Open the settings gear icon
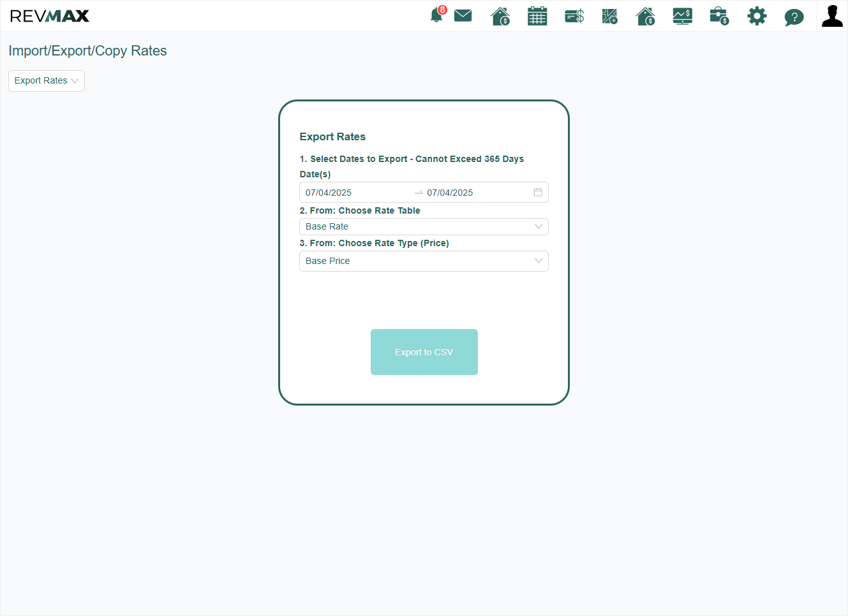This screenshot has width=848, height=616. tap(757, 16)
